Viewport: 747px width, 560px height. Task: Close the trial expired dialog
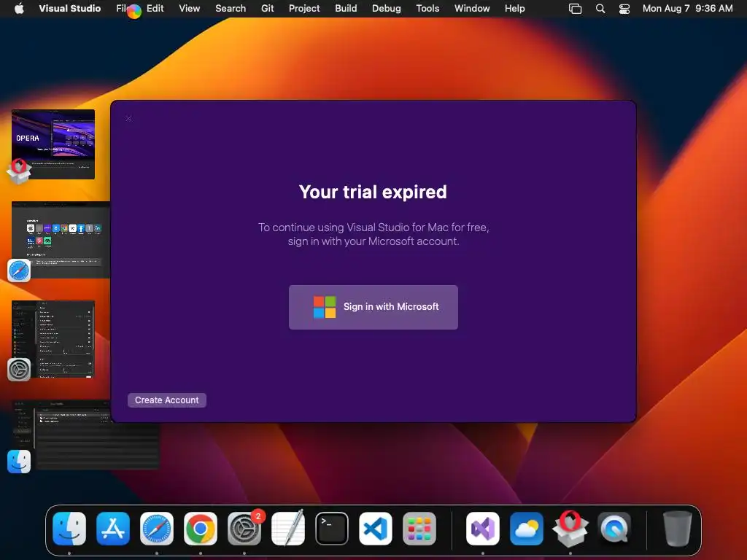point(128,118)
